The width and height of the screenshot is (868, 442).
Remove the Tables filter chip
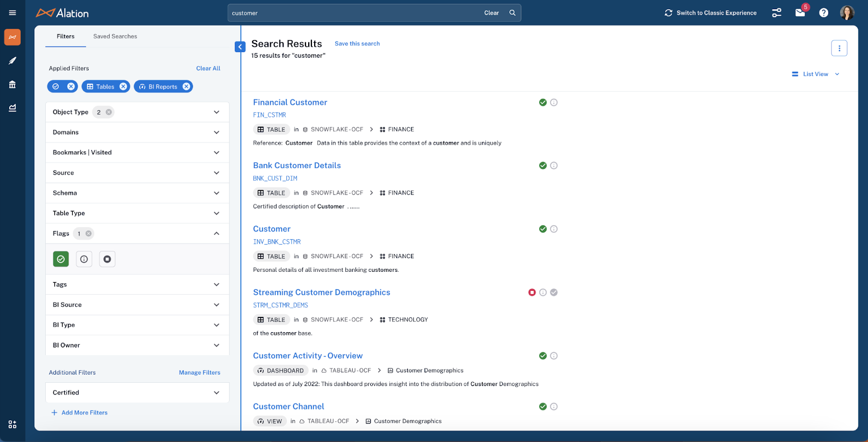[x=123, y=86]
